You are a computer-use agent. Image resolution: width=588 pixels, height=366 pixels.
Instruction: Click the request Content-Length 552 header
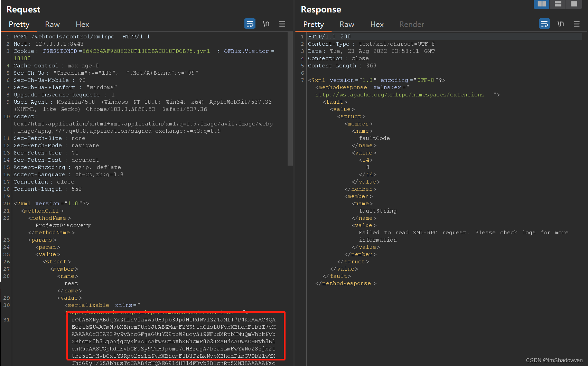tap(48, 189)
